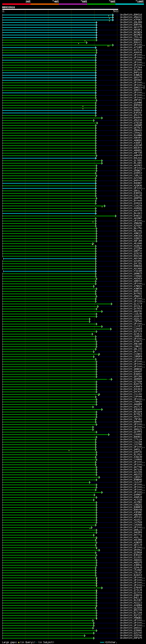The width and height of the screenshot is (146, 644).
Task: Select hit label UniRef100_A9S4F1
Action: [131, 30]
